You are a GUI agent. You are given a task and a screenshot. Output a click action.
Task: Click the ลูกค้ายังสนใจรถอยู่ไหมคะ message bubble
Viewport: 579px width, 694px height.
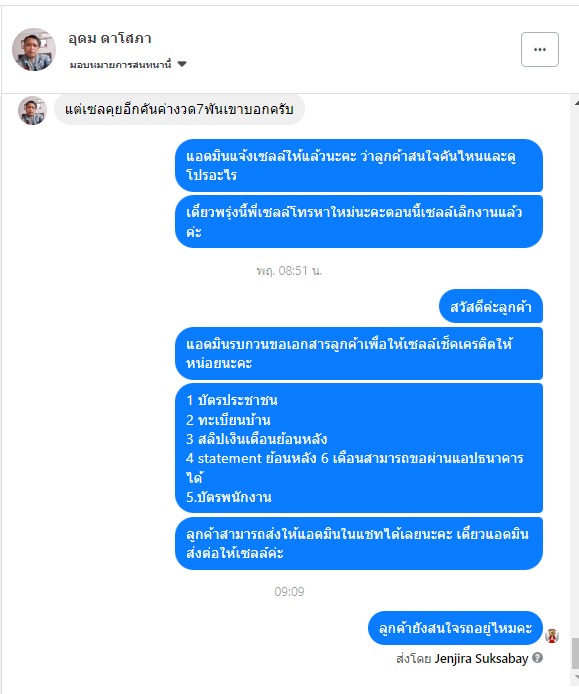455,628
